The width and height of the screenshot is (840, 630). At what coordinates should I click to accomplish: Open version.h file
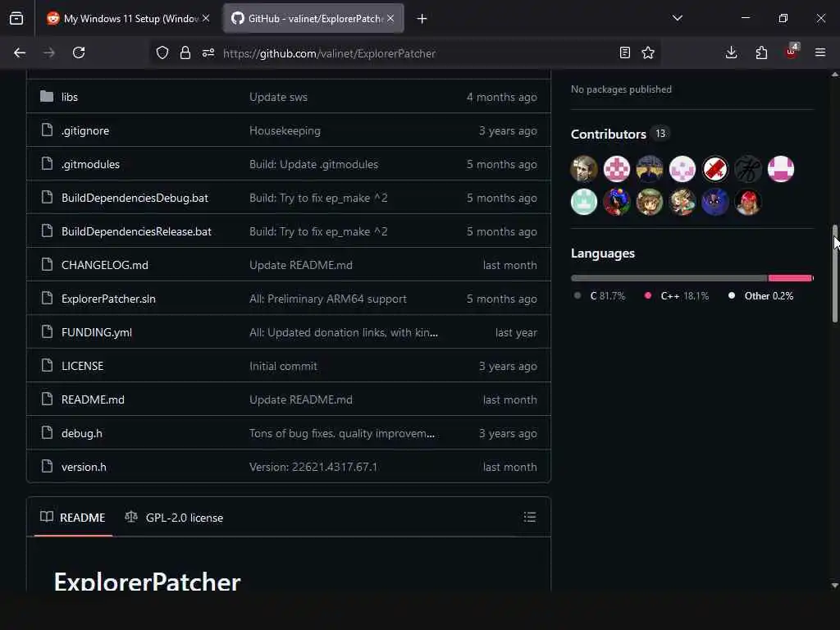click(x=84, y=467)
